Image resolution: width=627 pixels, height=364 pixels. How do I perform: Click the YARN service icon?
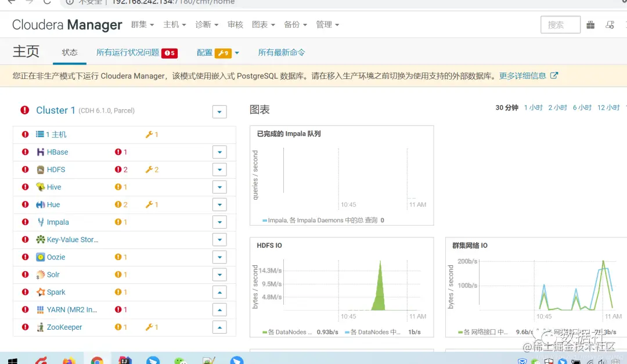coord(41,309)
